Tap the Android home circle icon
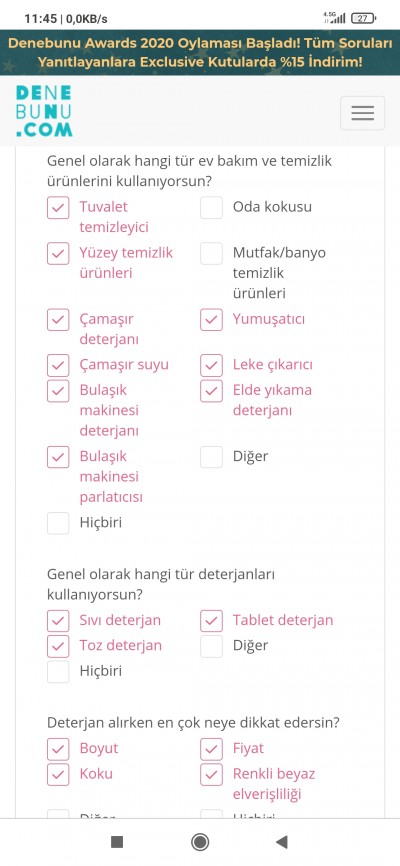Viewport: 400px width, 866px height. (x=199, y=842)
